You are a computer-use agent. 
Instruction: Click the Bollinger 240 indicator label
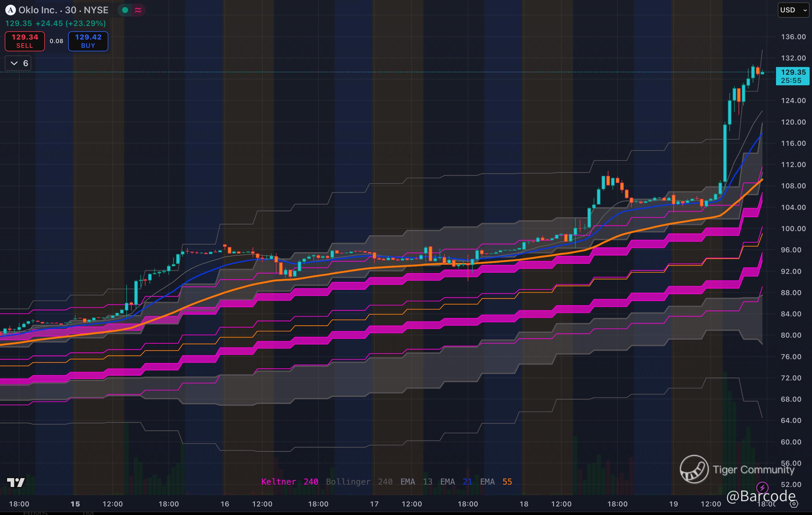[359, 482]
